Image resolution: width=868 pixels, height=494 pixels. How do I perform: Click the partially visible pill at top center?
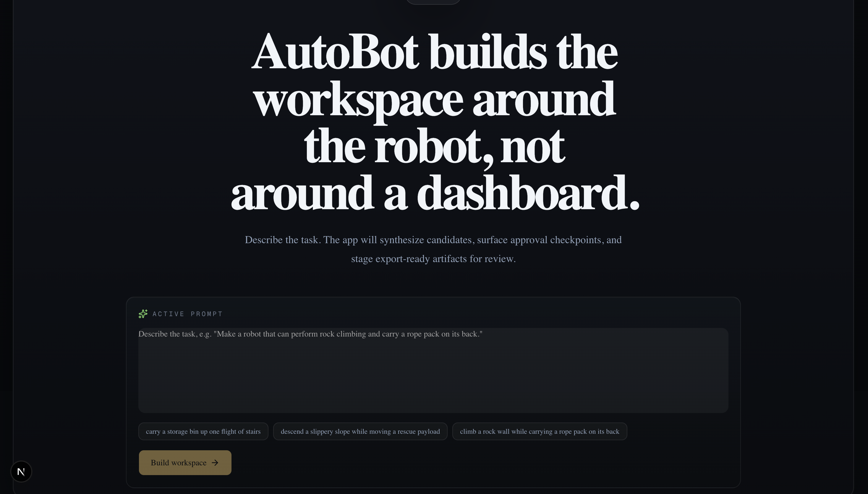point(433,2)
